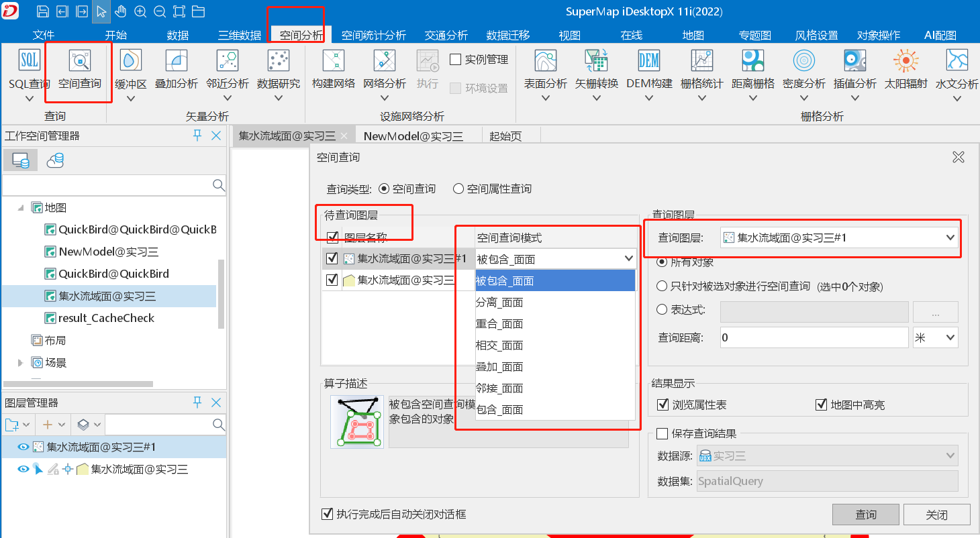This screenshot has height=538, width=980.
Task: Uncheck the 浏览属性表 checkbox
Action: tap(663, 405)
